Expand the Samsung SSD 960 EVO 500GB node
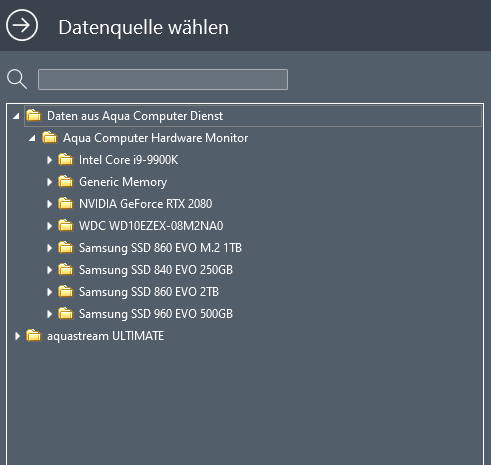491x465 pixels. pos(49,314)
